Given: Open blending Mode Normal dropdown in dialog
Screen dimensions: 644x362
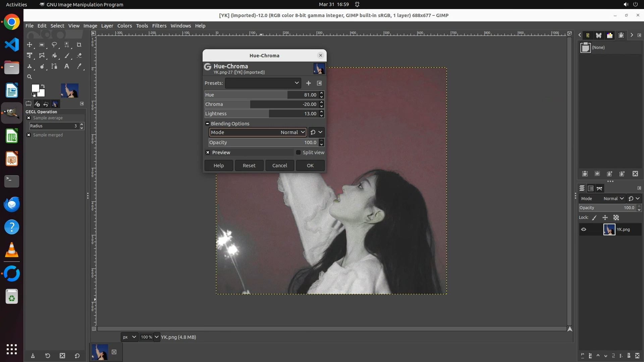Looking at the screenshot, I should point(258,132).
